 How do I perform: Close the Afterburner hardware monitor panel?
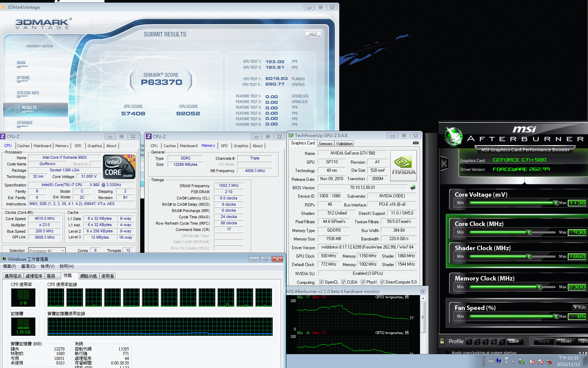pos(422,292)
